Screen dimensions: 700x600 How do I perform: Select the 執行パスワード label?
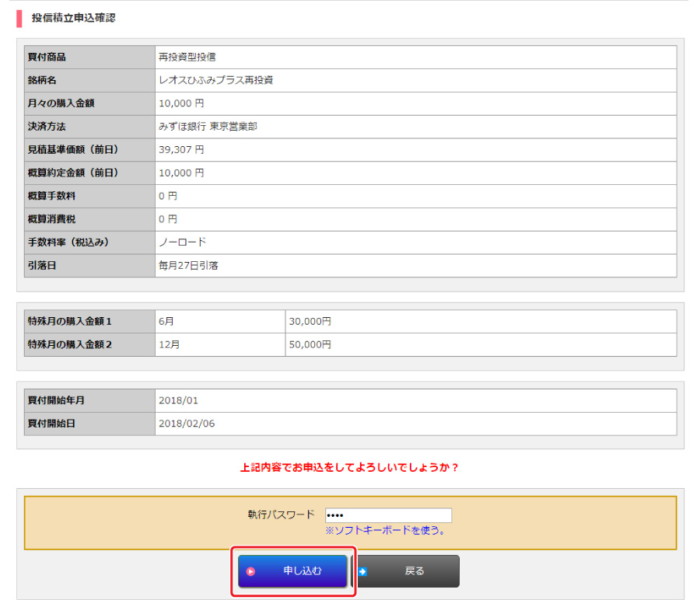point(282,515)
